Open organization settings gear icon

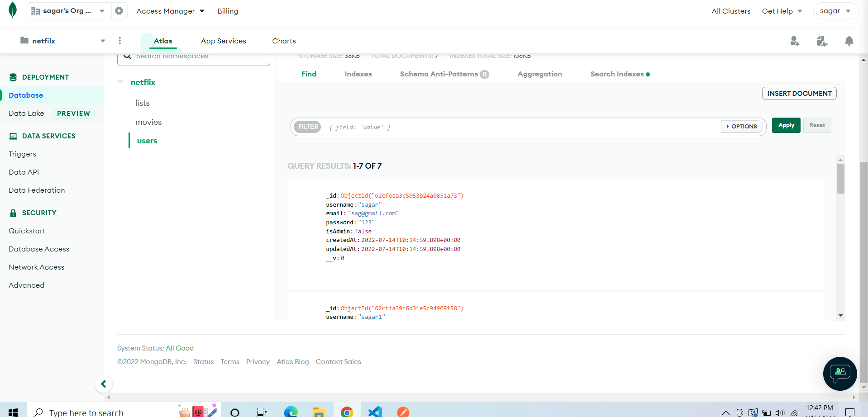pyautogui.click(x=119, y=10)
